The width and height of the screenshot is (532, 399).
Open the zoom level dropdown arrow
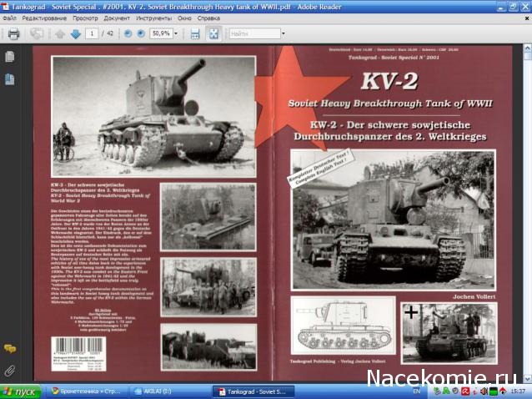point(176,33)
